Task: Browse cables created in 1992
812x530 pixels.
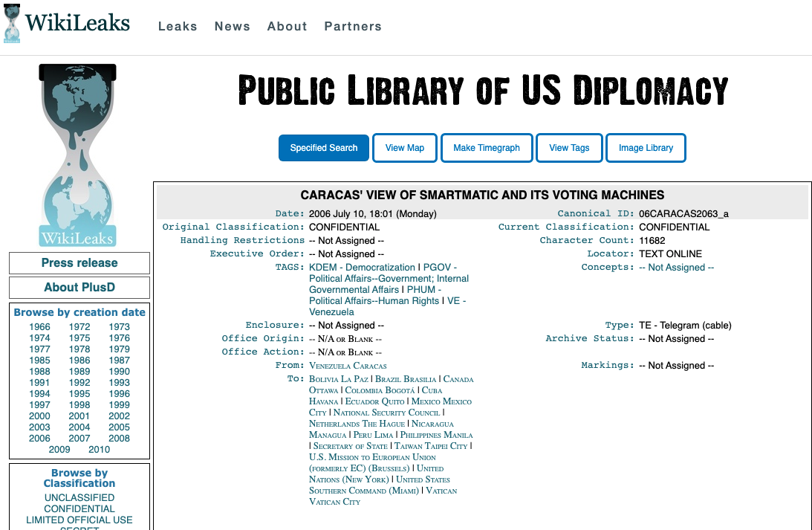Action: point(79,382)
